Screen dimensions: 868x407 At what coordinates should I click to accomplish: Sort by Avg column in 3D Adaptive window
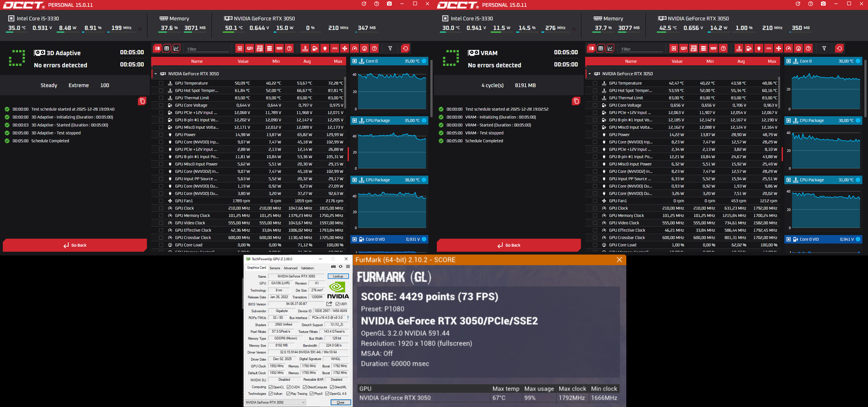tap(307, 61)
